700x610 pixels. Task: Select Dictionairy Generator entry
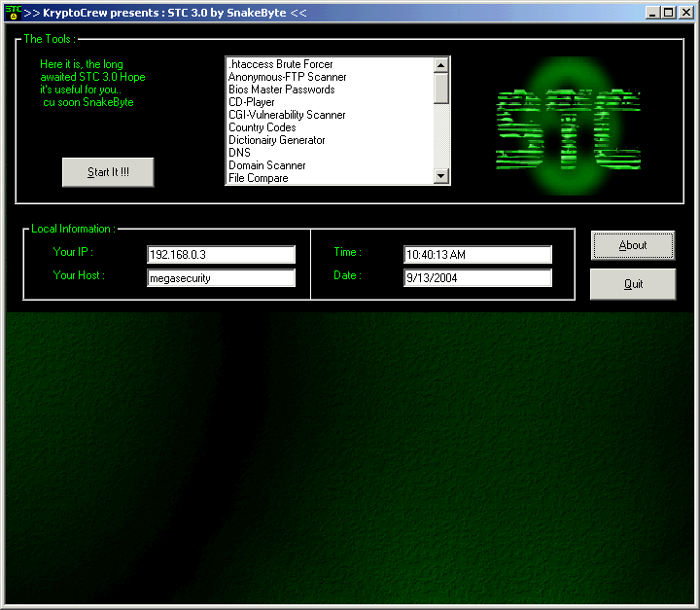276,140
